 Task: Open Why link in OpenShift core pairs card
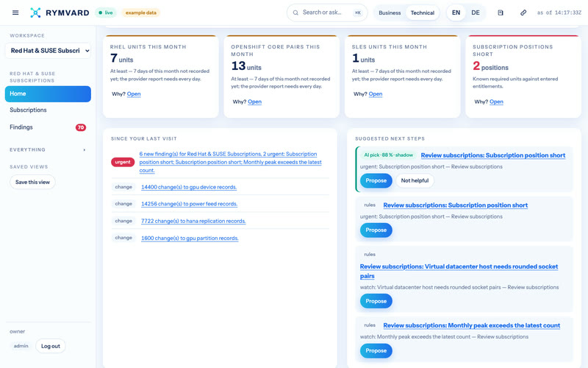click(x=254, y=102)
